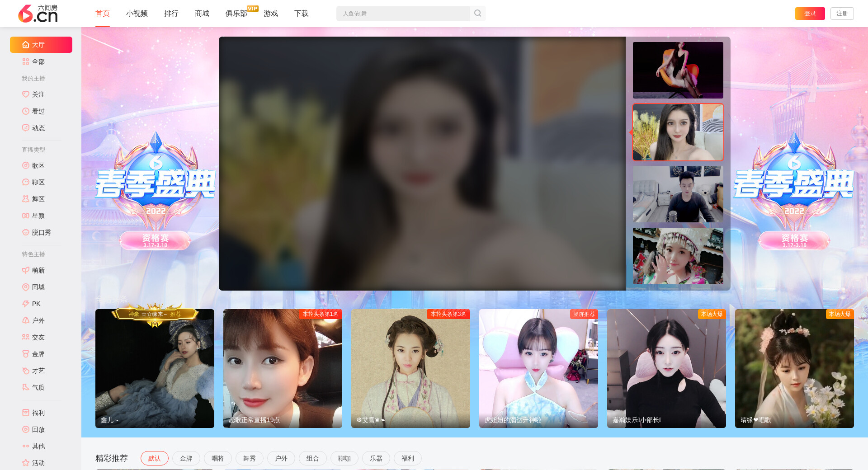The width and height of the screenshot is (868, 470).
Task: Open the PK lightning icon
Action: [26, 304]
